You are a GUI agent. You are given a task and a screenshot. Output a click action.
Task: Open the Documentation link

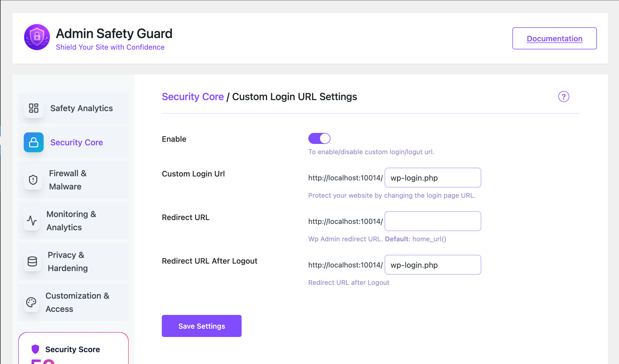coord(554,39)
